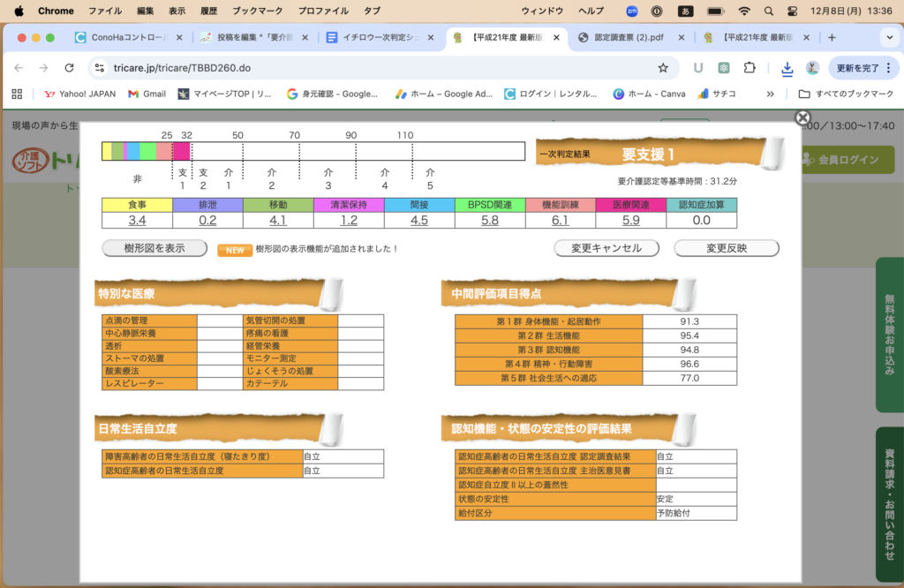The image size is (904, 588).
Task: Click the browser reload icon
Action: [x=69, y=68]
